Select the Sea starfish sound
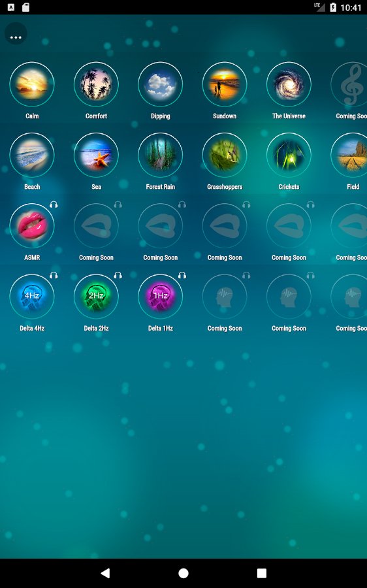 (x=97, y=155)
